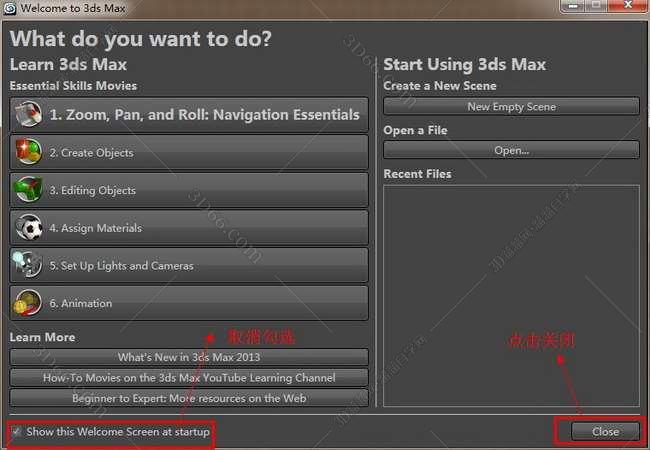650x450 pixels.
Task: Click the Open... file button
Action: [x=511, y=150]
